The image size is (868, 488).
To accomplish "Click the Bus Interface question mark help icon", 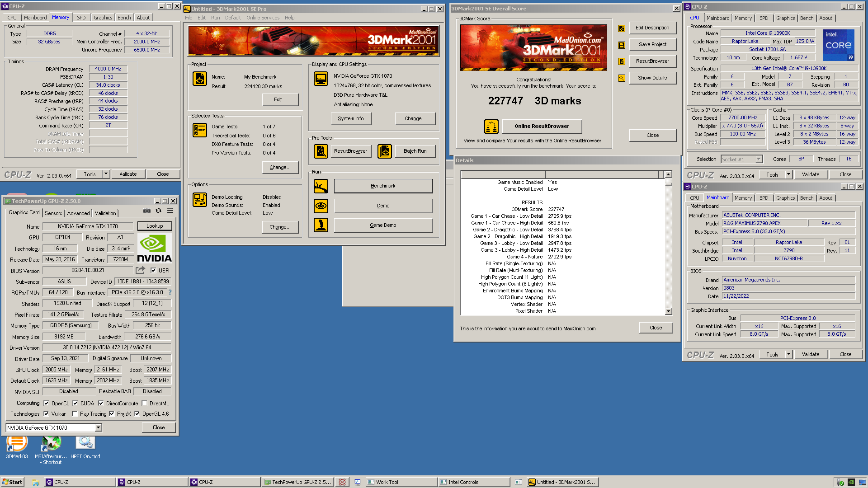I will pyautogui.click(x=170, y=292).
